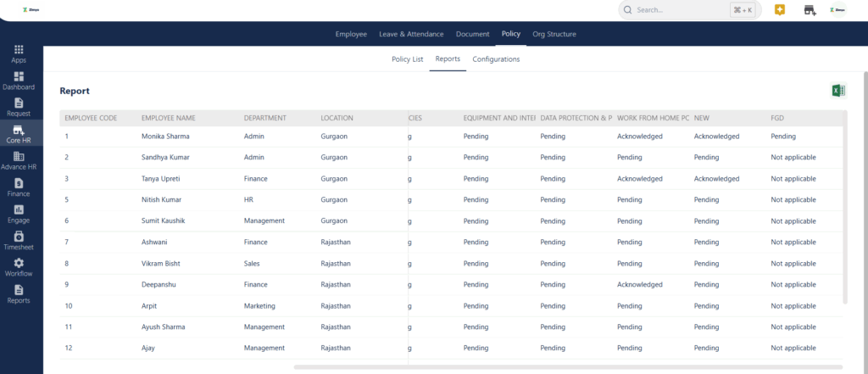
Task: Click Sandhya Kumar's Not applicable FGD cell
Action: pyautogui.click(x=793, y=158)
